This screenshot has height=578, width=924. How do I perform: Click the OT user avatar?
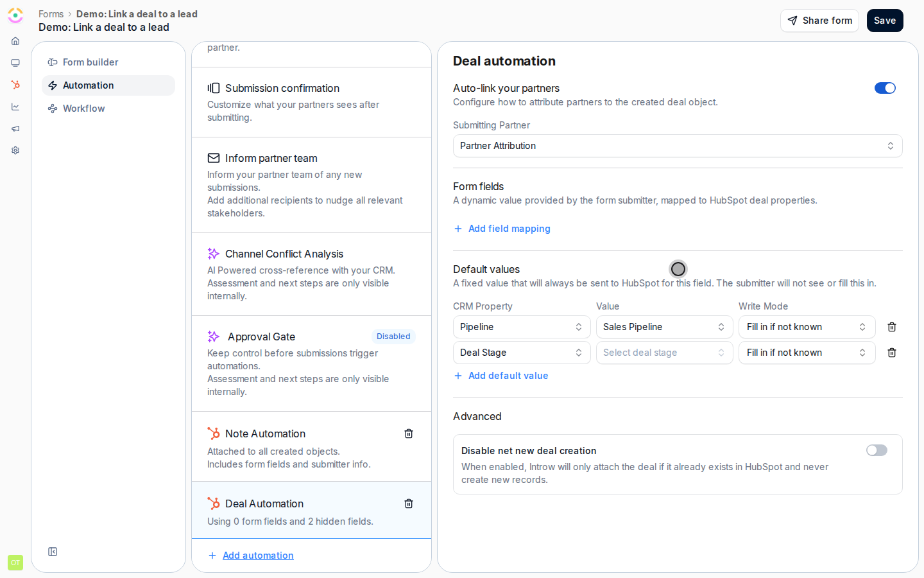(15, 563)
